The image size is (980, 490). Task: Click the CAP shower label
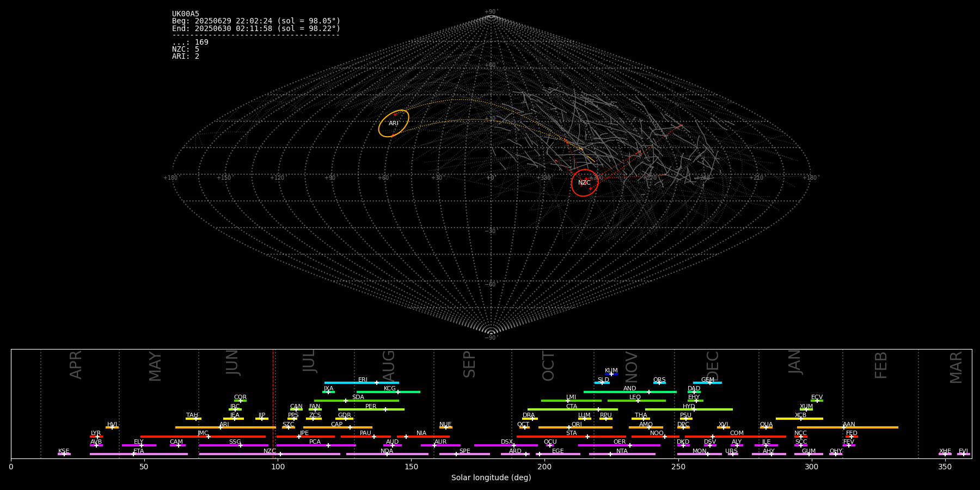337,425
